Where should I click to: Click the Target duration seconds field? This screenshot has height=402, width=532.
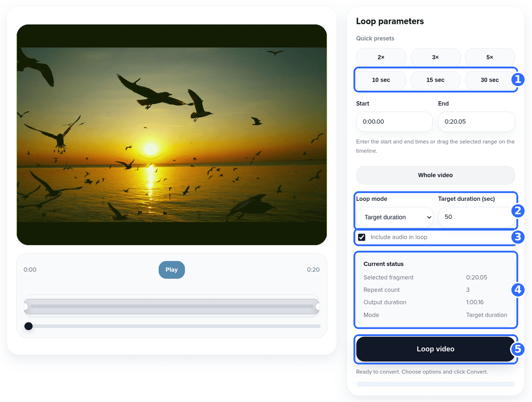477,217
